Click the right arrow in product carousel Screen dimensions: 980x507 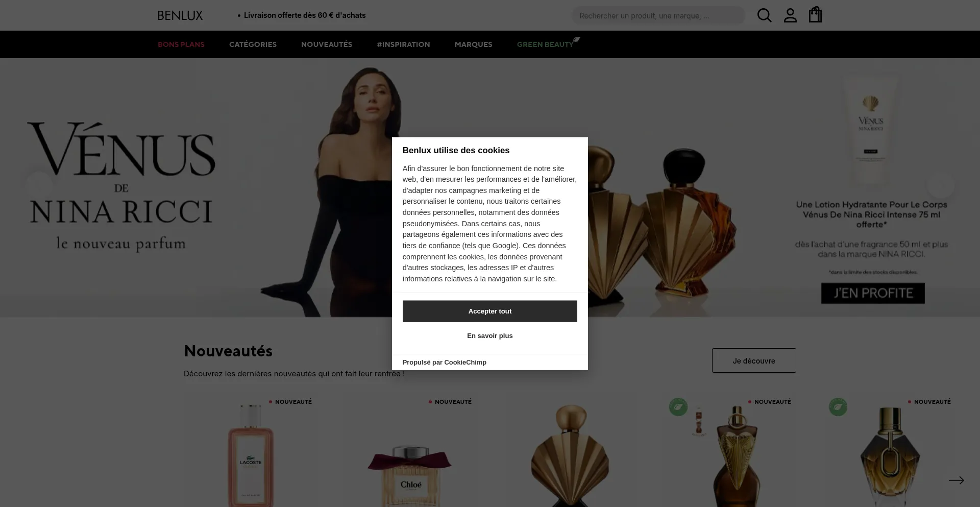pos(957,480)
